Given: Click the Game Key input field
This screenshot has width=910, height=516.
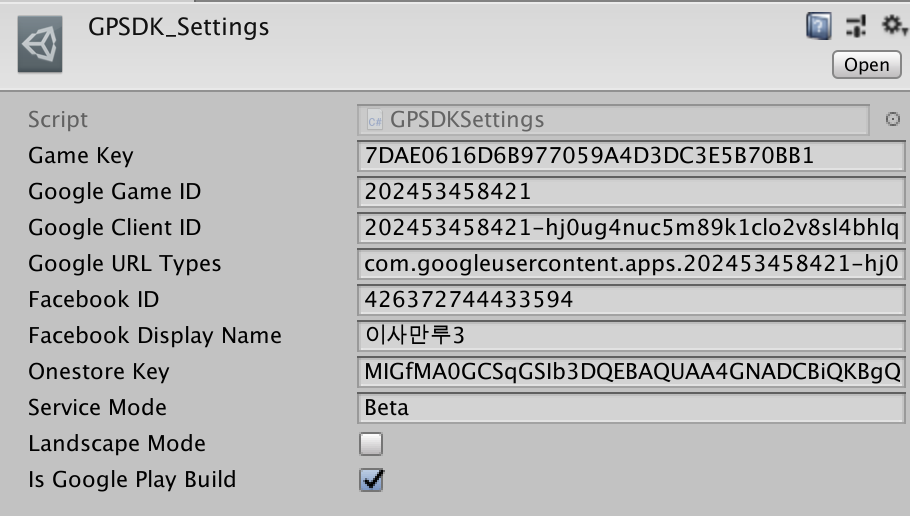Looking at the screenshot, I should pos(631,156).
